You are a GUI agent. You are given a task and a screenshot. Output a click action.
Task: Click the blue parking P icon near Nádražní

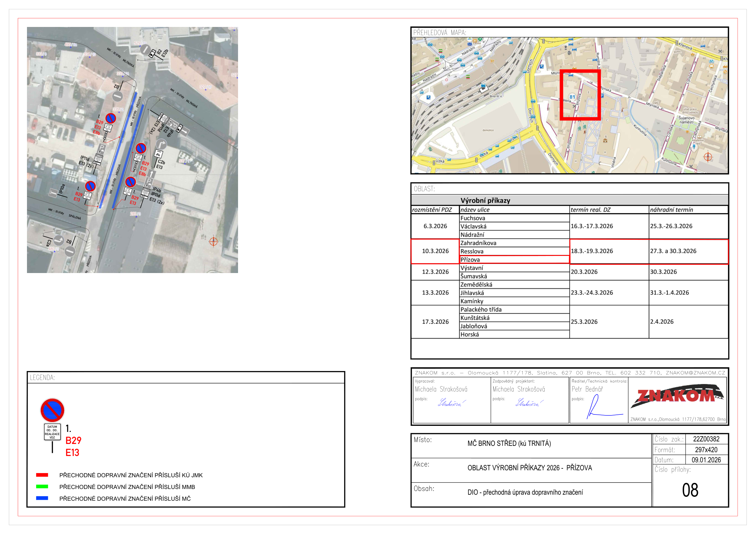[428, 97]
